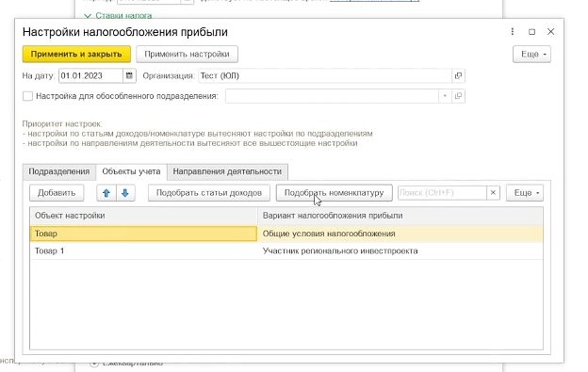Click the Добавить button
This screenshot has height=372, width=588.
click(x=57, y=193)
